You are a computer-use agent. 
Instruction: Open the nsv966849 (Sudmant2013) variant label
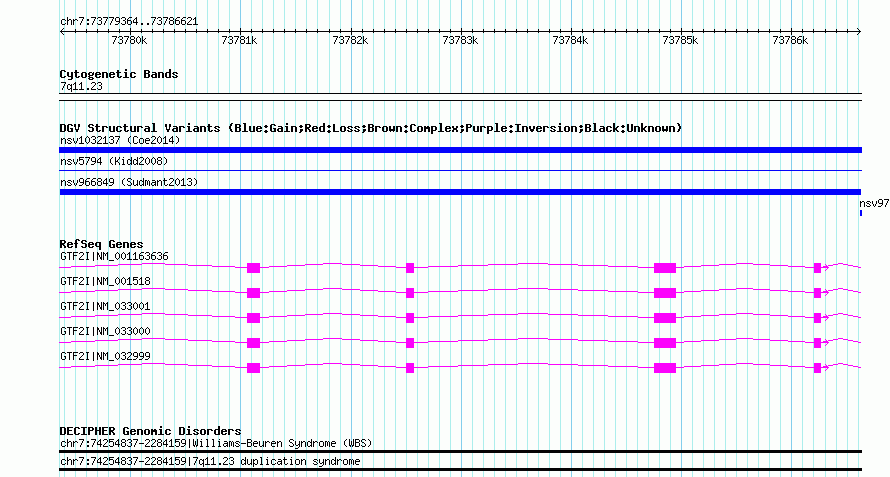pyautogui.click(x=129, y=182)
